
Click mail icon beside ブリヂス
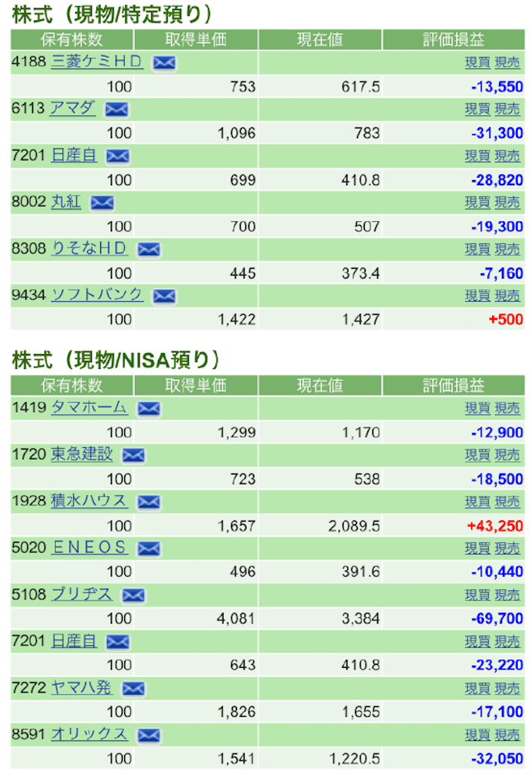133,596
